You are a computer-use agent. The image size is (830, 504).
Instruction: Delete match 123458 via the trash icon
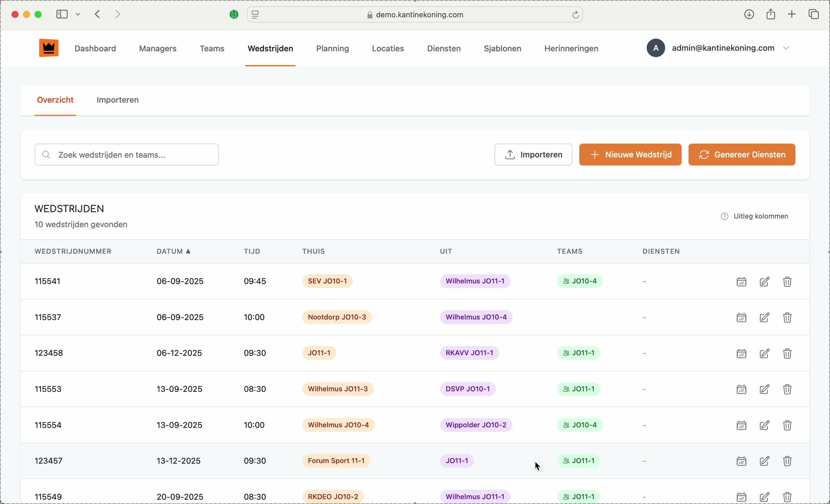pos(787,354)
